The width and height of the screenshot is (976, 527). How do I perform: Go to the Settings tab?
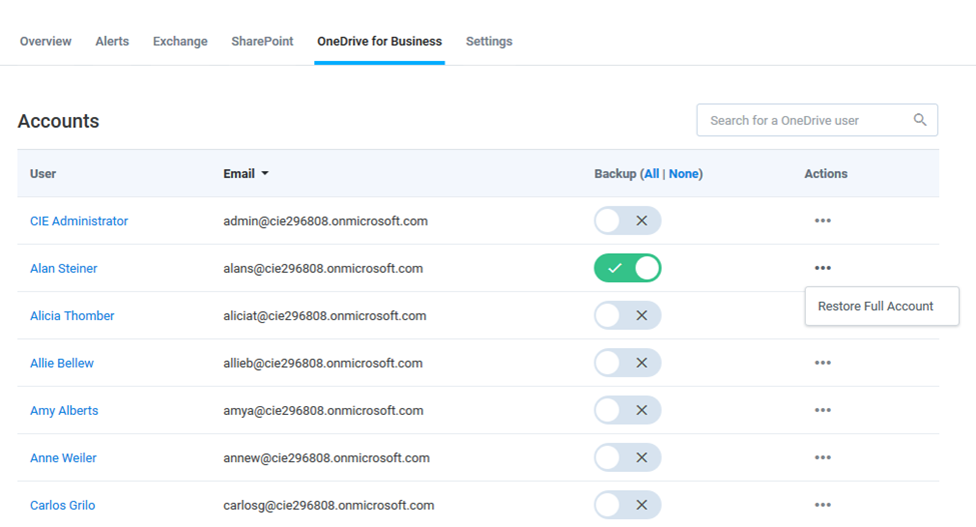(x=489, y=41)
